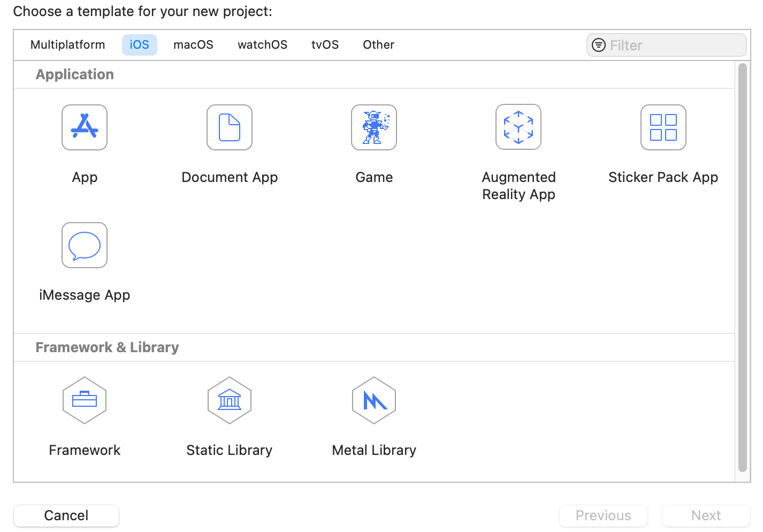
Task: Click the filter icon in the search field
Action: pyautogui.click(x=599, y=45)
